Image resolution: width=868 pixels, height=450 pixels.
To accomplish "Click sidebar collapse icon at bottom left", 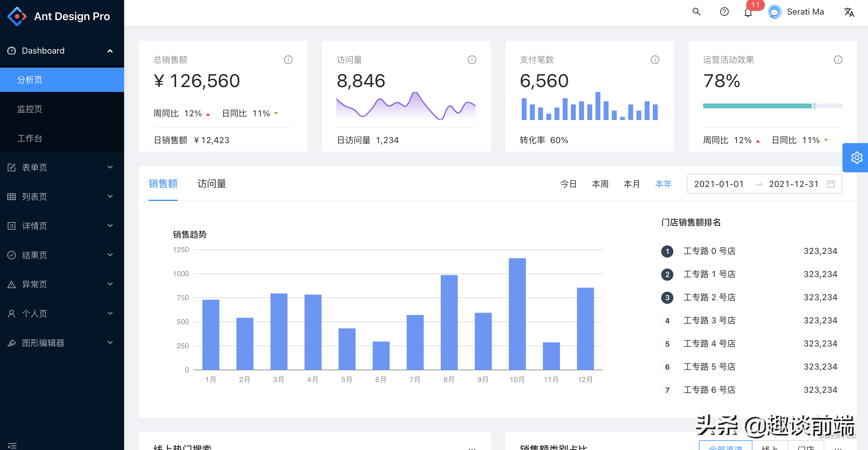I will coord(12,445).
